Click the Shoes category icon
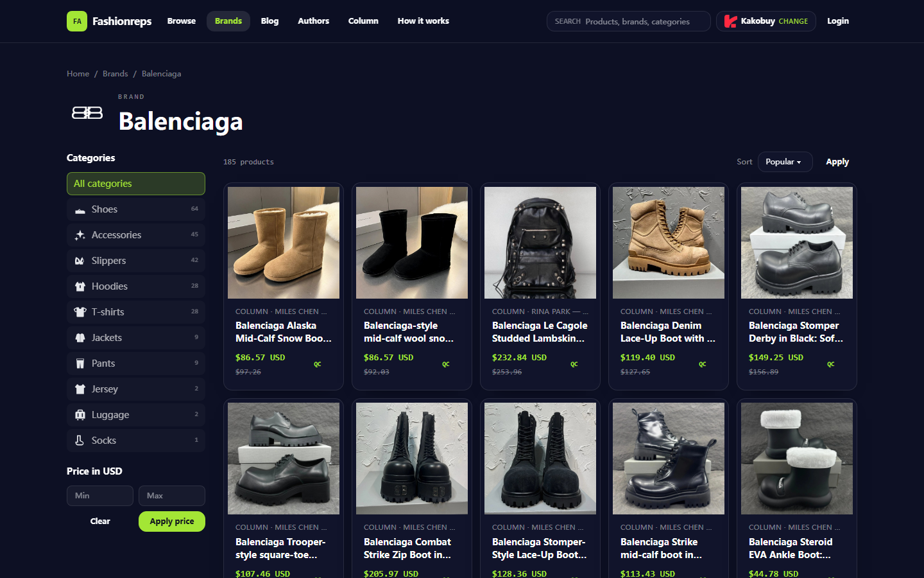 pos(80,210)
